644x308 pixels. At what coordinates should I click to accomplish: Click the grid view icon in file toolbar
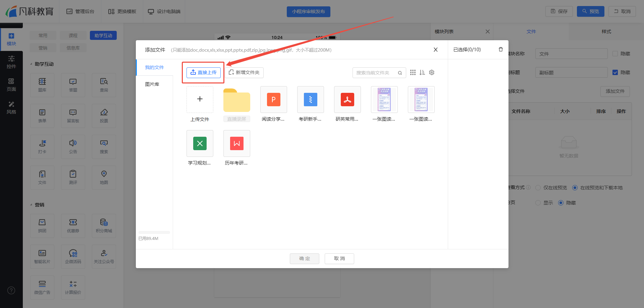pos(413,72)
